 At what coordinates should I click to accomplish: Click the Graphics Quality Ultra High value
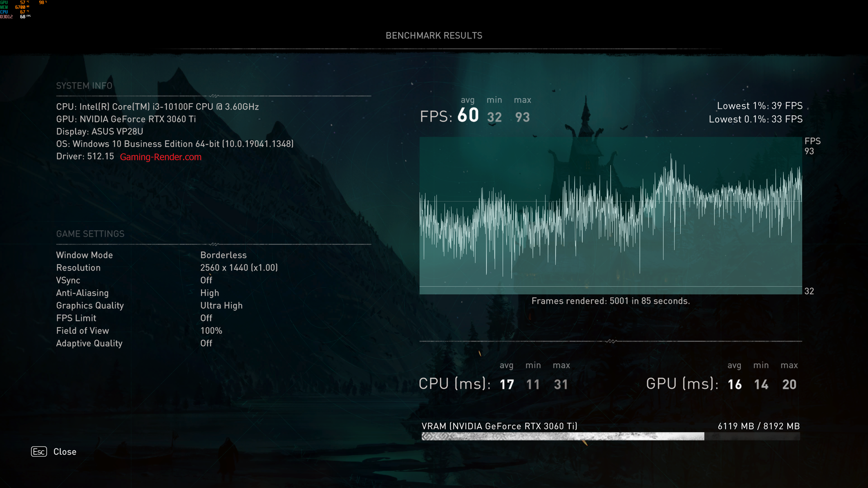[x=221, y=305]
